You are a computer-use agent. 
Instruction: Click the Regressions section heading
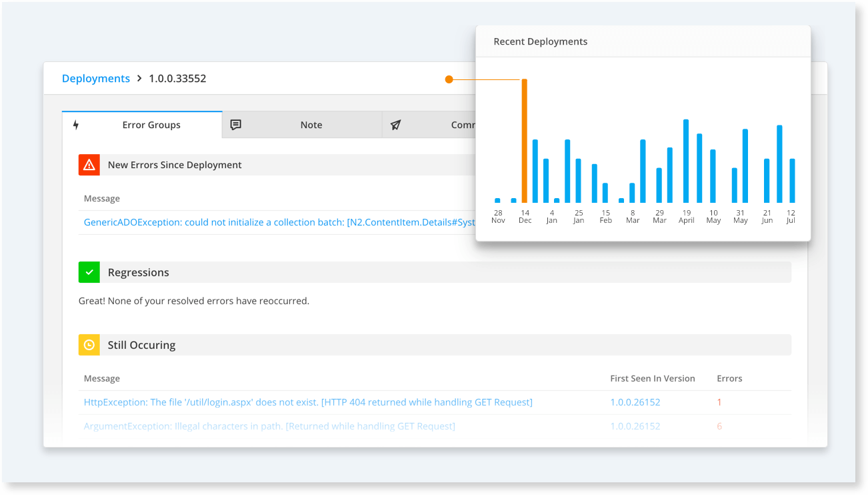point(139,272)
